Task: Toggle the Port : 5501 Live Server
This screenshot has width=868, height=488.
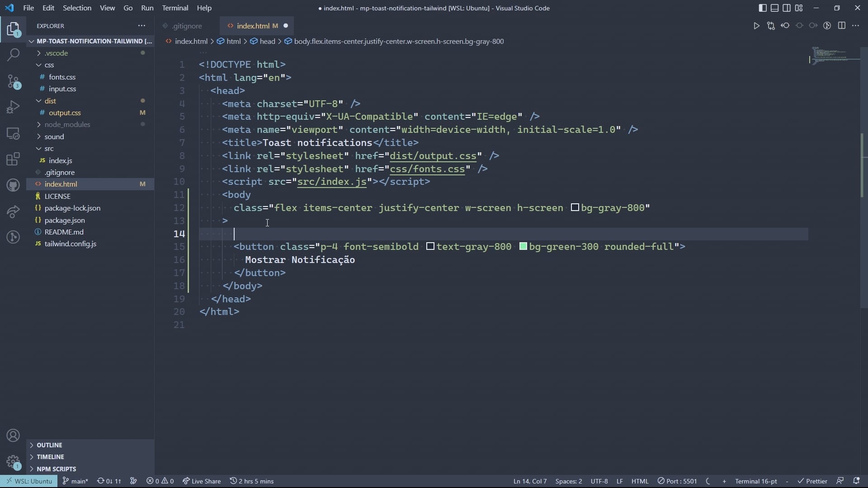Action: click(x=677, y=481)
